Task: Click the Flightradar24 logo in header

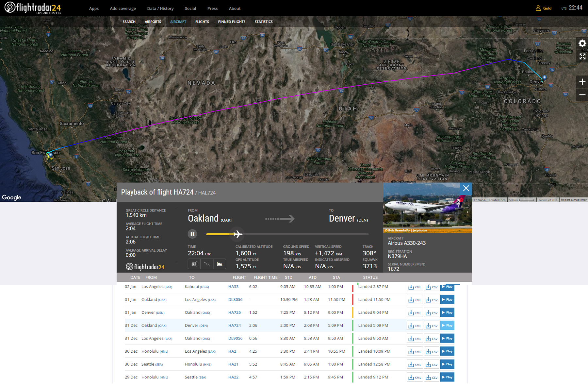Action: pos(33,8)
